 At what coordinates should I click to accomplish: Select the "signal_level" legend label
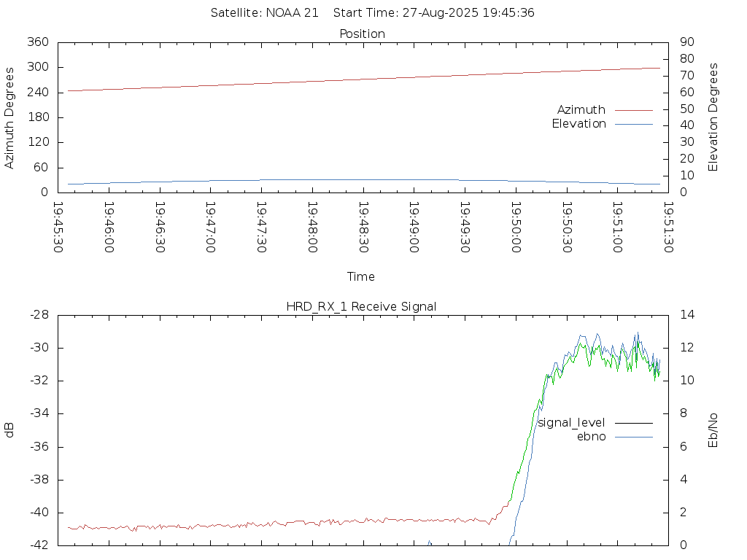(x=571, y=423)
